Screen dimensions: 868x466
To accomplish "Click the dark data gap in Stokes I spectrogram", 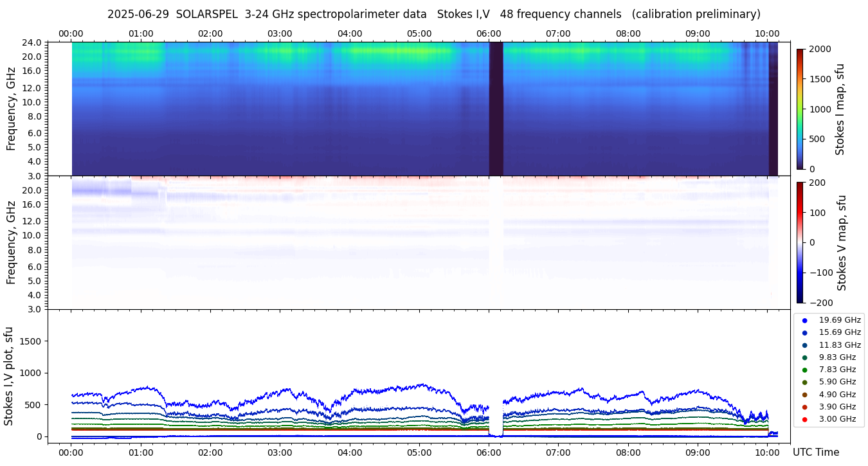I will coord(496,109).
